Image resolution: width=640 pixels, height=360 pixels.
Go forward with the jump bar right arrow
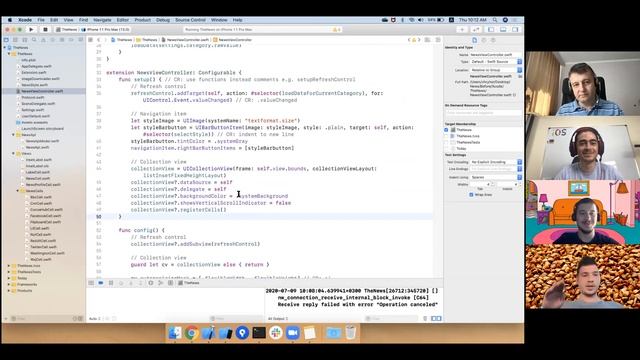[x=105, y=40]
